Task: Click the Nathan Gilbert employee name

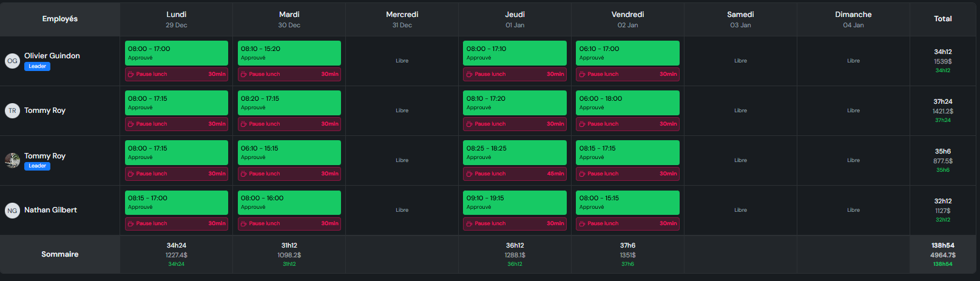Action: point(50,210)
